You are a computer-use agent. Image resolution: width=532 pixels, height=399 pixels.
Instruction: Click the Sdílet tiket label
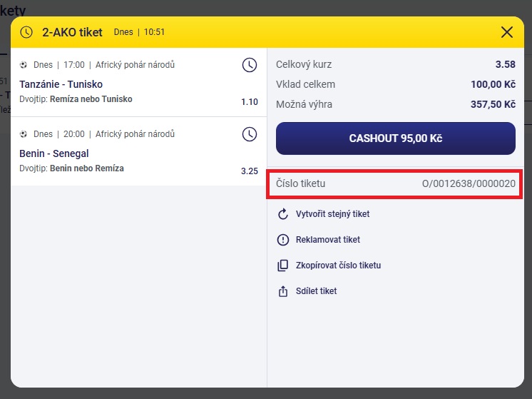[316, 291]
